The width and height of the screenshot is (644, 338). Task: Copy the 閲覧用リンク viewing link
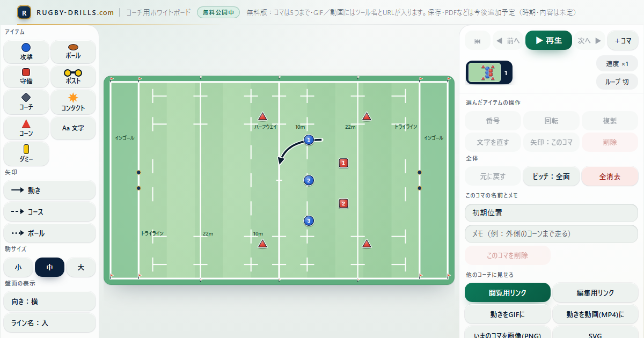click(508, 292)
